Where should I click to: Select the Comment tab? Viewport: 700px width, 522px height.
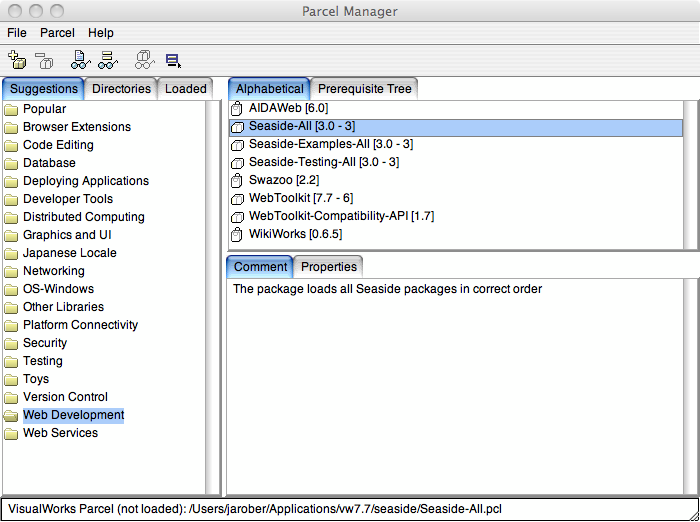click(x=260, y=267)
